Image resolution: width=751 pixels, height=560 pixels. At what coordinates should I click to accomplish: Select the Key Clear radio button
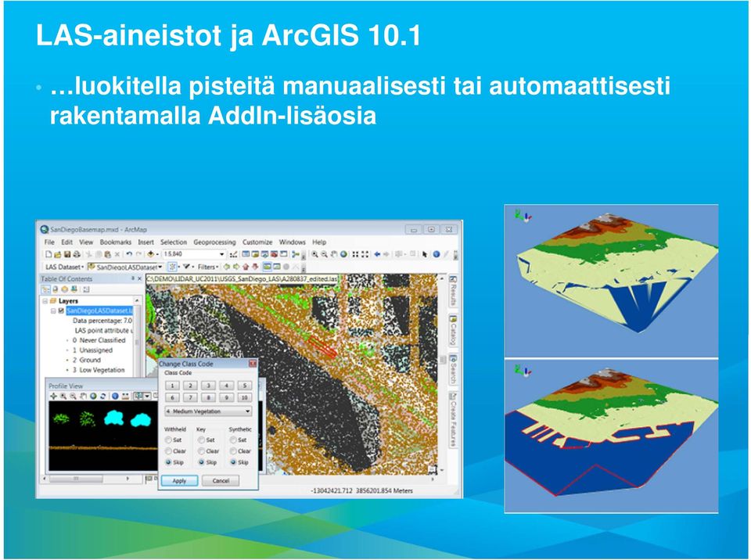tap(202, 451)
